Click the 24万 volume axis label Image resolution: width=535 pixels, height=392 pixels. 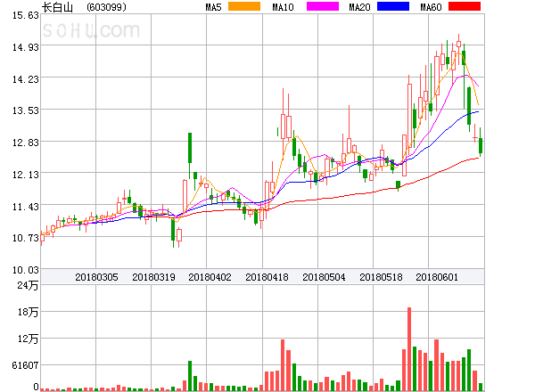click(x=28, y=285)
